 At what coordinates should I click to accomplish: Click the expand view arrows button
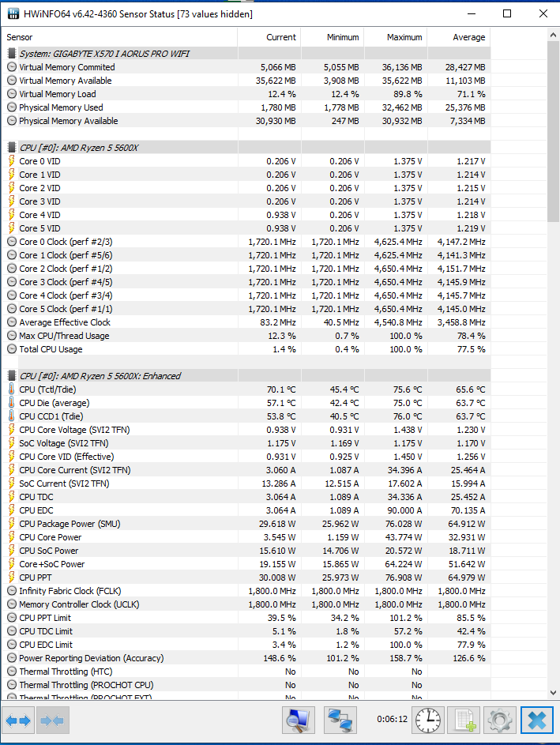pos(18,721)
